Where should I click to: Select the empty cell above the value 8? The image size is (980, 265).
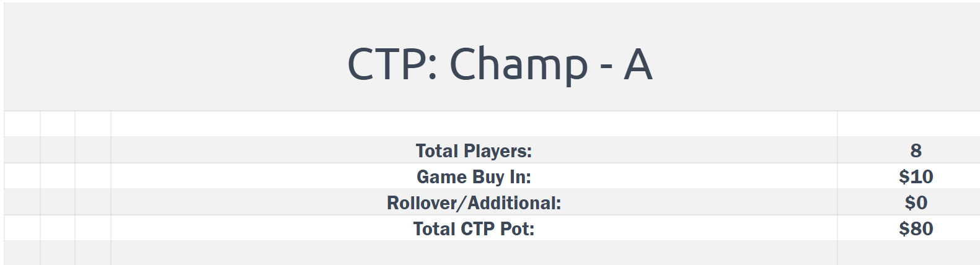[x=908, y=124]
